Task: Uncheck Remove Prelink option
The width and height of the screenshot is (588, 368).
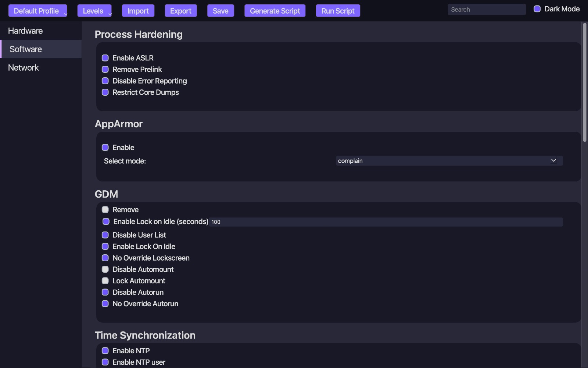Action: click(105, 69)
